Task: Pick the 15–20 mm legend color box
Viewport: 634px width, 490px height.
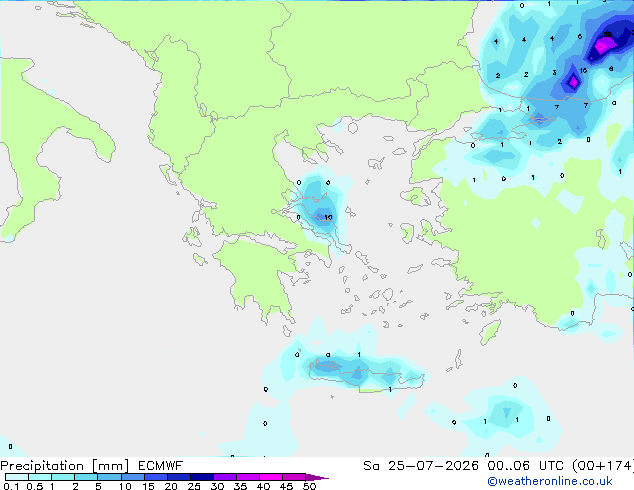Action: coord(156,477)
